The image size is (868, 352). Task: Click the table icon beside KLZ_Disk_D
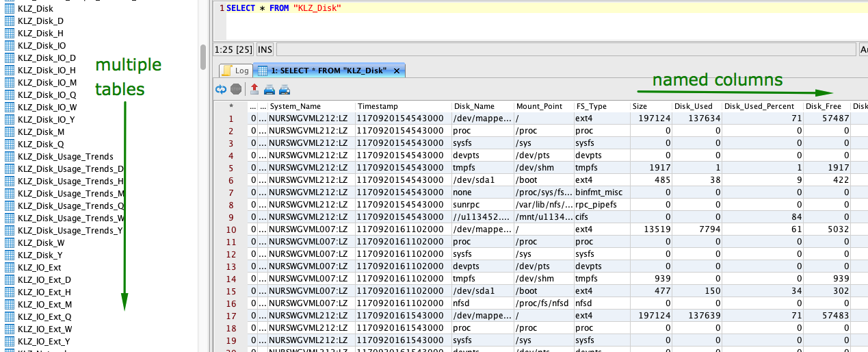coord(10,21)
